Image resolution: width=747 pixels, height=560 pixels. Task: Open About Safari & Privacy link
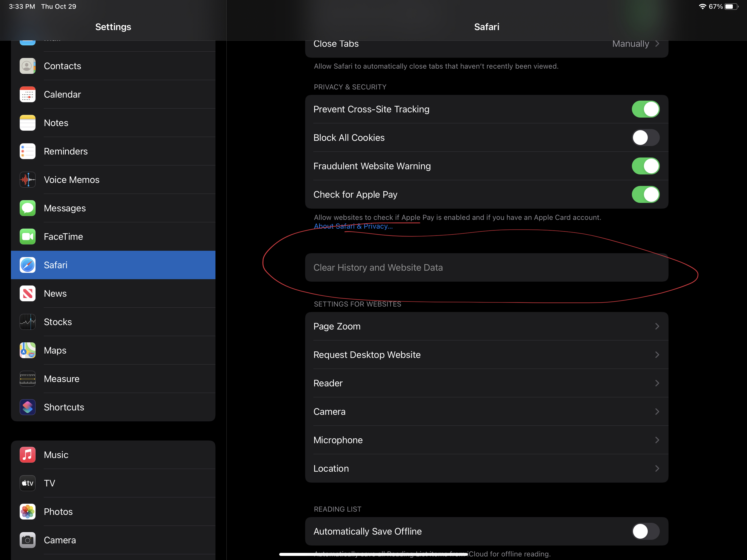click(x=353, y=226)
